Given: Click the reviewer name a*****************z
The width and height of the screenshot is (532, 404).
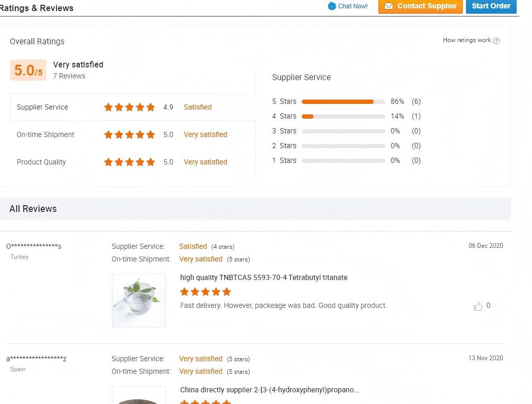Looking at the screenshot, I should click(x=36, y=358).
